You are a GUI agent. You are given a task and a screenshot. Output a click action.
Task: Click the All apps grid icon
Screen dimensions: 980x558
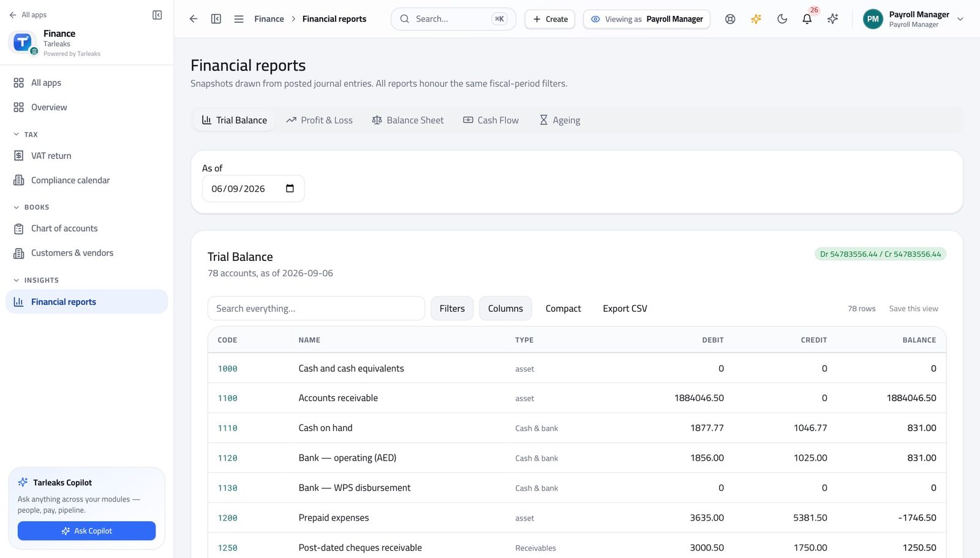[18, 83]
